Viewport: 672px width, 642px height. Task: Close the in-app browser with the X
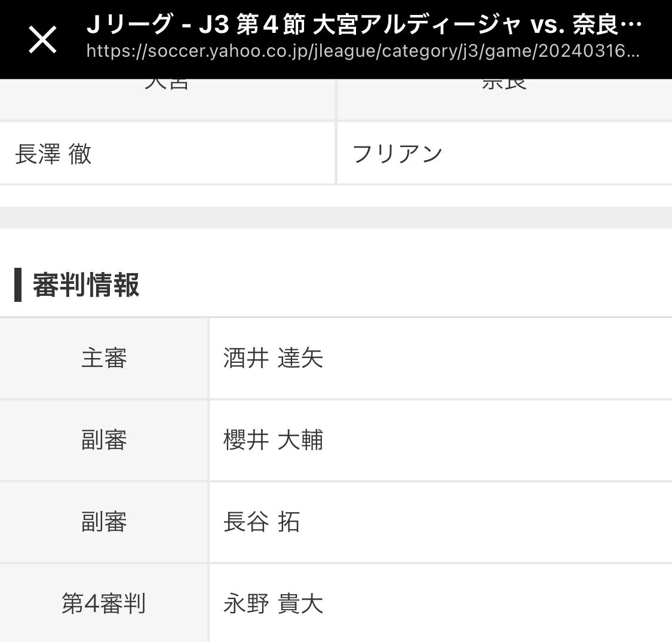tap(43, 40)
